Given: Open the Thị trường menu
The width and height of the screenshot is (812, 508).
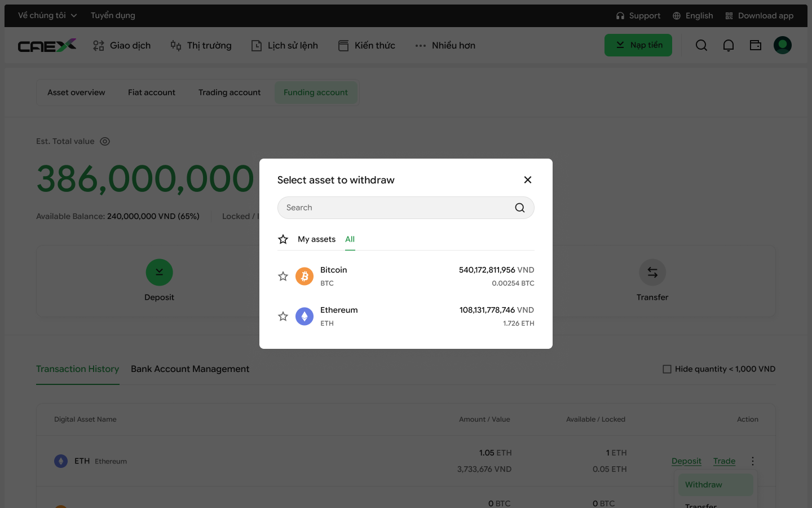Looking at the screenshot, I should [x=201, y=45].
